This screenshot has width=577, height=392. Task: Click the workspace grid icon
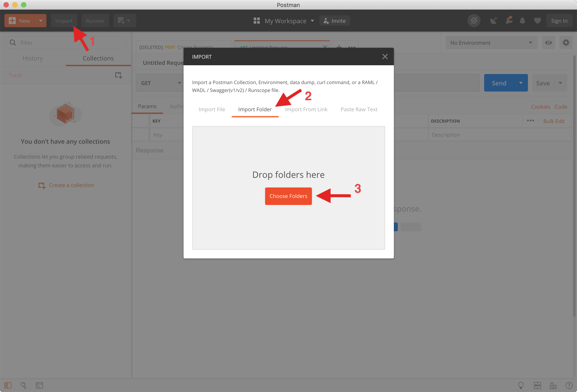click(257, 21)
